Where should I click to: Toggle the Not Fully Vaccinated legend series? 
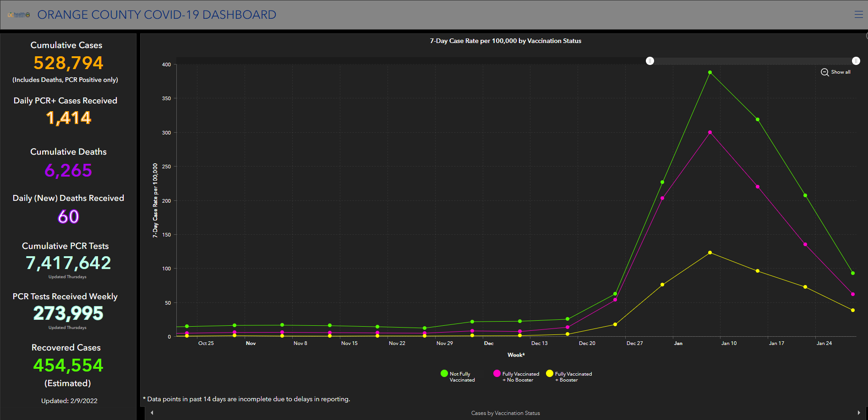458,377
